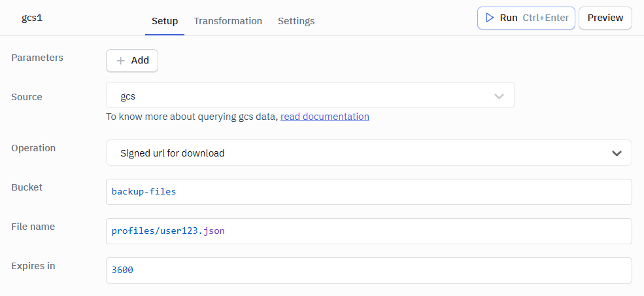The width and height of the screenshot is (644, 296).
Task: Click the Bucket label text
Action: [x=27, y=187]
